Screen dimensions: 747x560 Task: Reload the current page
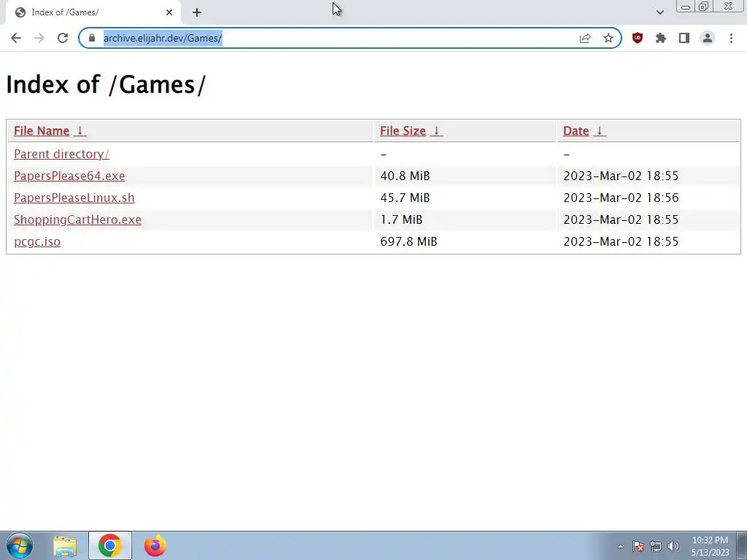63,38
